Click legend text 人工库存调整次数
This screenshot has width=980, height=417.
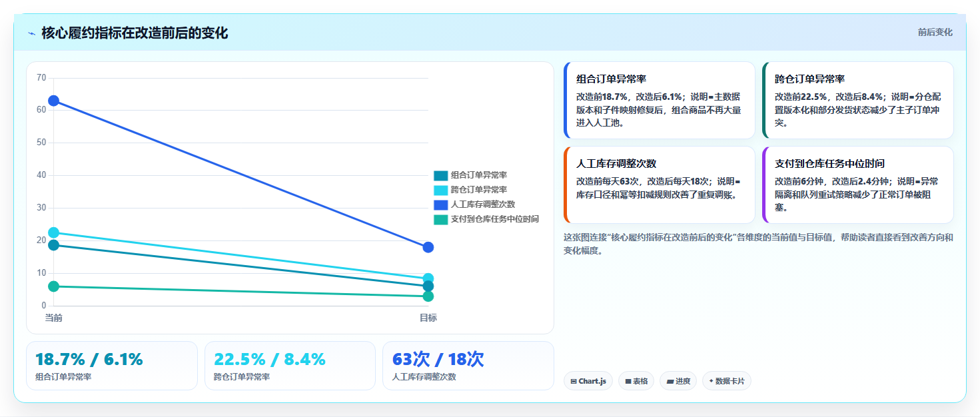(x=483, y=205)
